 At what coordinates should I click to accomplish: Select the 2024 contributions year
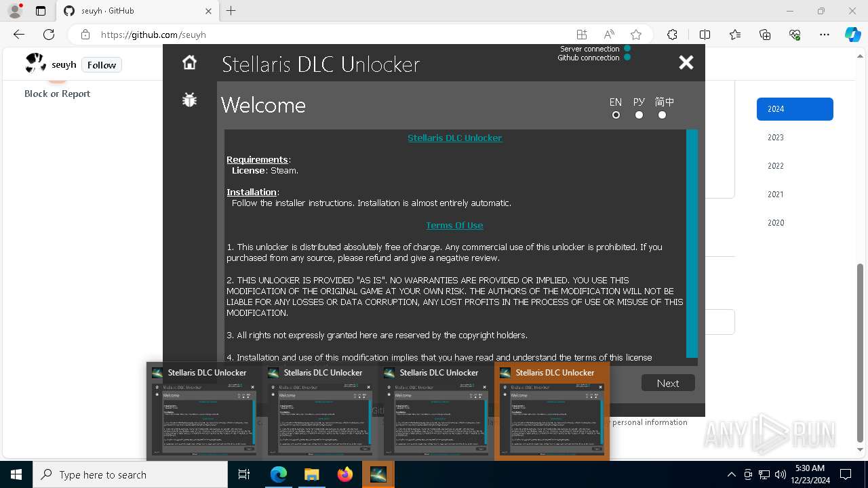coord(795,109)
